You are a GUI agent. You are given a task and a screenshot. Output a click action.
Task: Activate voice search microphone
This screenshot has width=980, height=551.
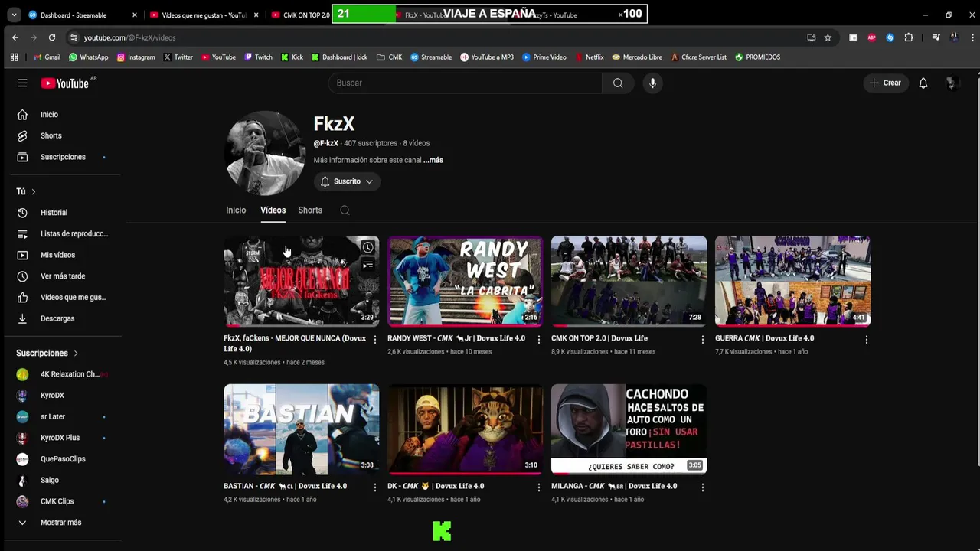pyautogui.click(x=652, y=83)
